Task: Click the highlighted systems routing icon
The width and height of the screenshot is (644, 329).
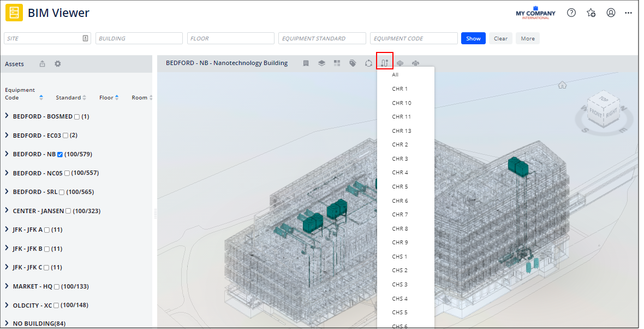Action: click(x=385, y=63)
